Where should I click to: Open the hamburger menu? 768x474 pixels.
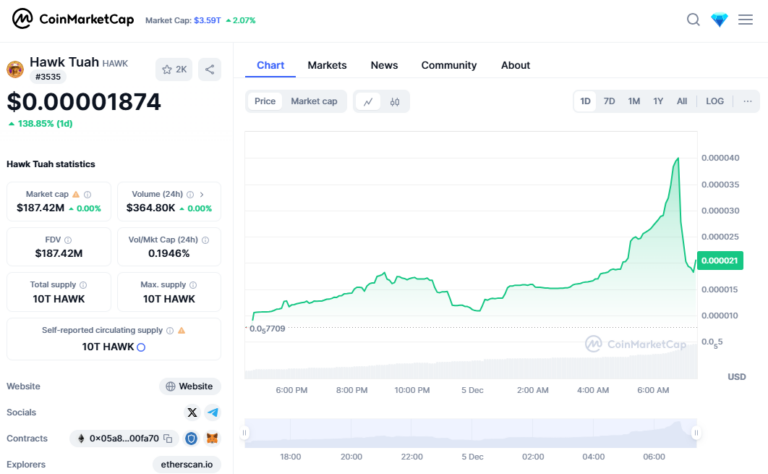click(x=745, y=19)
